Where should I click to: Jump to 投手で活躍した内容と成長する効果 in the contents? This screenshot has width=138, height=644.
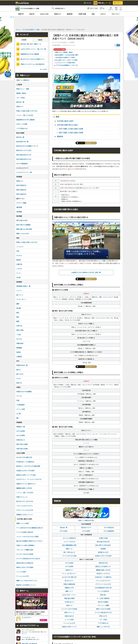71,129
